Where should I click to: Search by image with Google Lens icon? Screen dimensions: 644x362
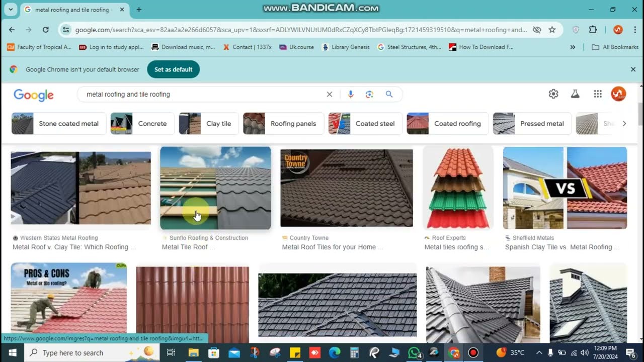[x=370, y=94]
